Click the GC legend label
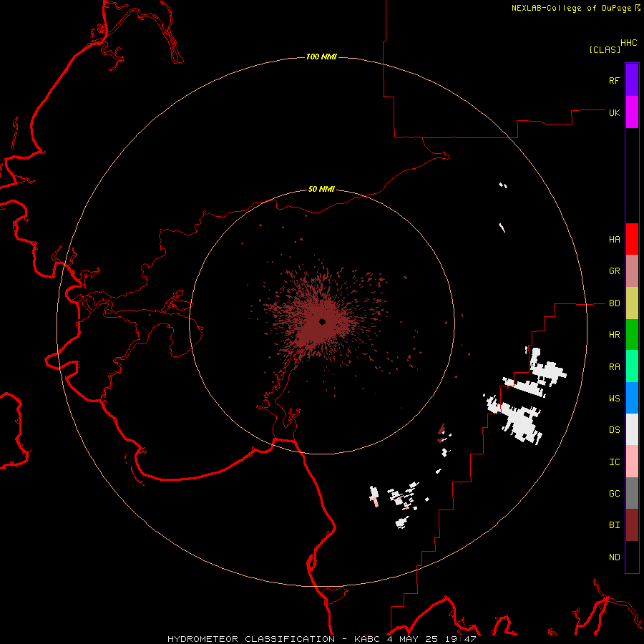The width and height of the screenshot is (644, 644). coord(614,494)
